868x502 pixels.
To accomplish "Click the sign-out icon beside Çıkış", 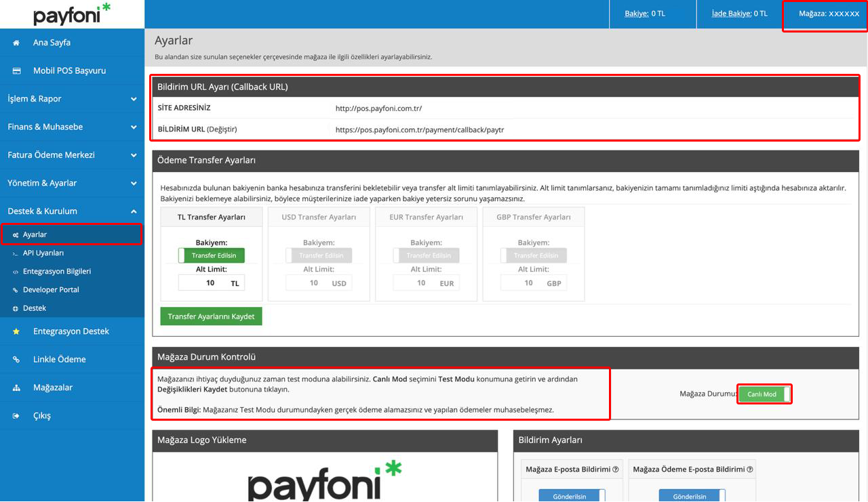I will [x=16, y=416].
